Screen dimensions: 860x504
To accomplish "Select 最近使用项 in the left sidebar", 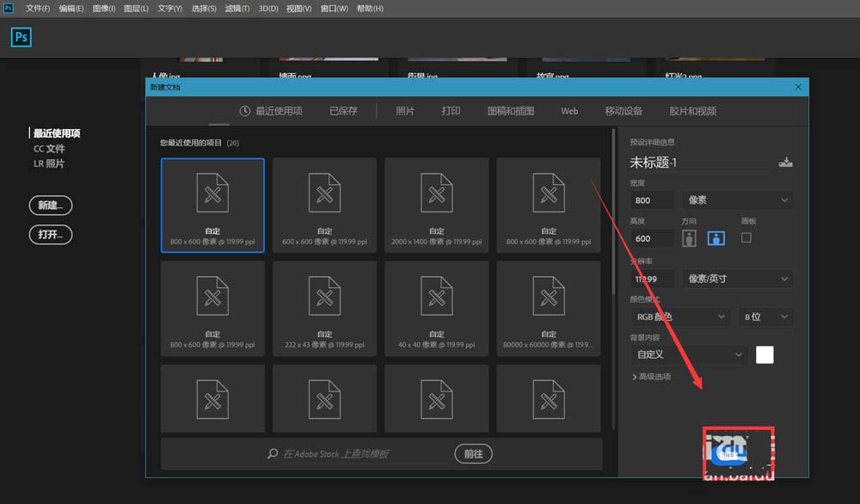I will tap(57, 133).
